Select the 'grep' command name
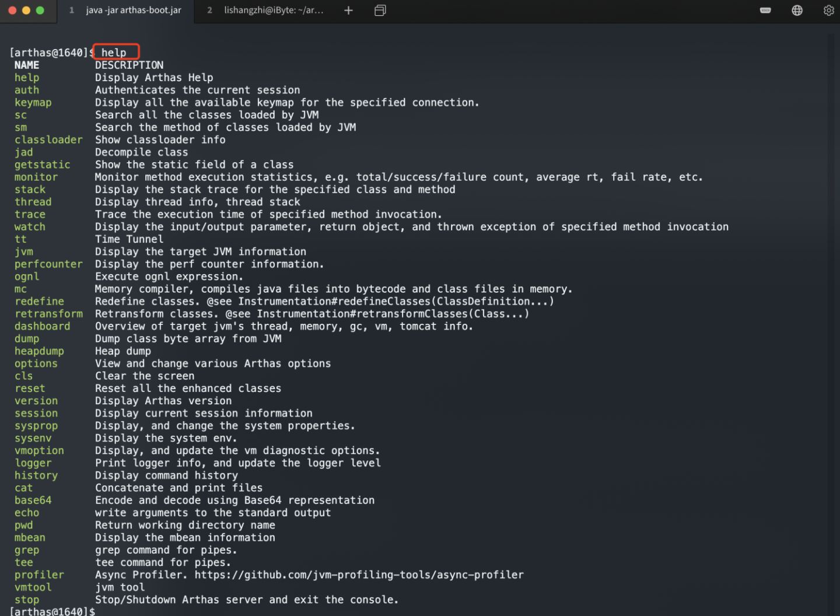 27,550
